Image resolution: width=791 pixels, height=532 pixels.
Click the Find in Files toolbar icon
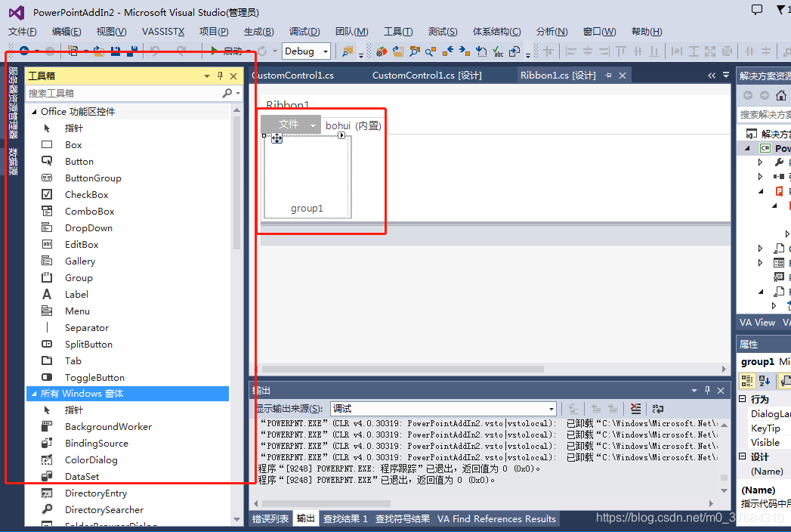click(x=347, y=51)
